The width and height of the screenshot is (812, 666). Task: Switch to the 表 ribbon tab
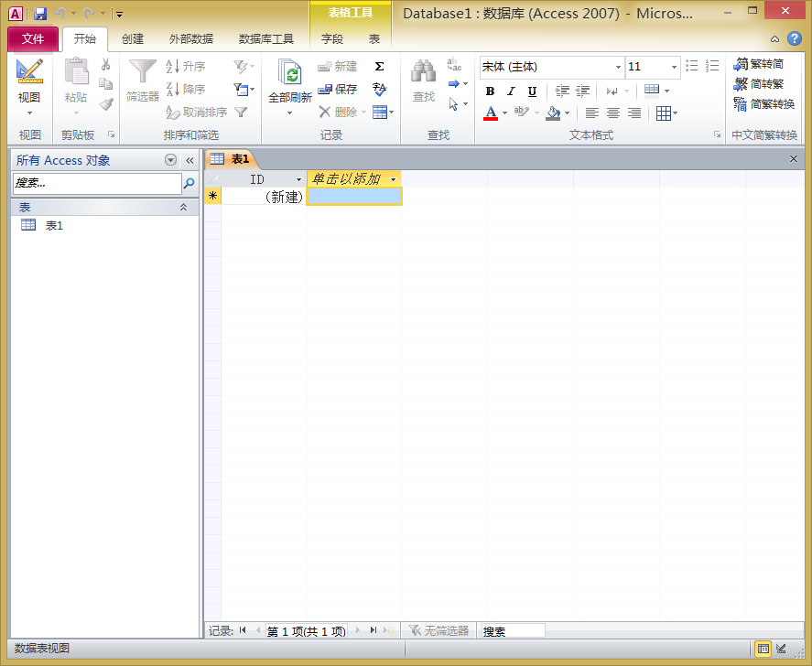(374, 38)
